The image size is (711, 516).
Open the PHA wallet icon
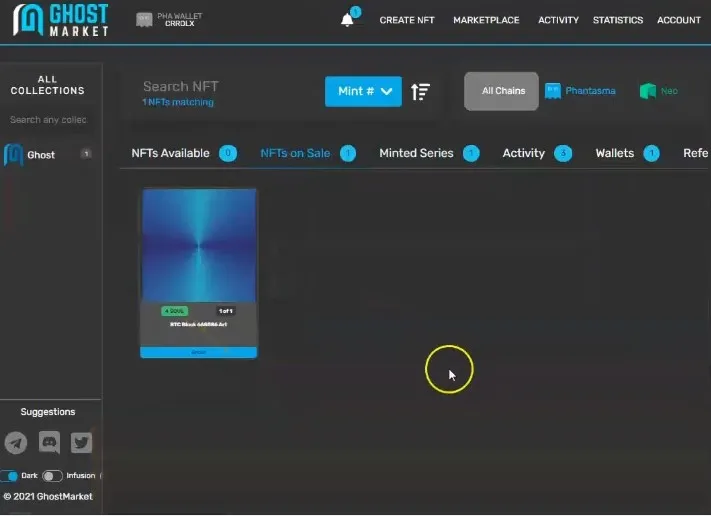point(144,19)
